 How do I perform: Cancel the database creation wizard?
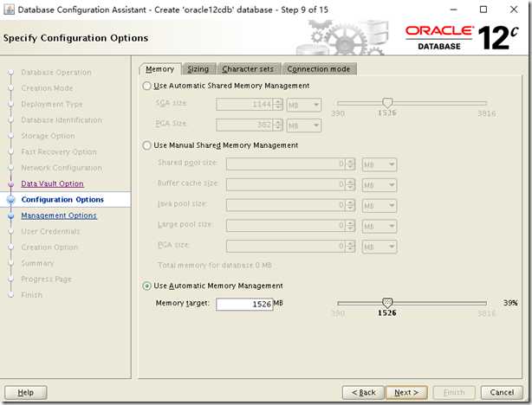[502, 393]
